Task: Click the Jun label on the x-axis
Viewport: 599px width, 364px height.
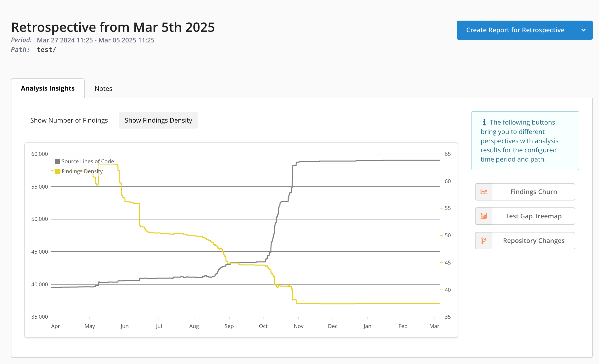Action: [124, 326]
